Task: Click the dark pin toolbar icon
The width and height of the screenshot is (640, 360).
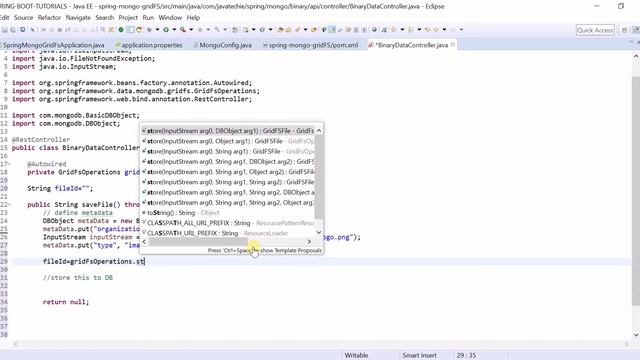Action: (x=324, y=30)
